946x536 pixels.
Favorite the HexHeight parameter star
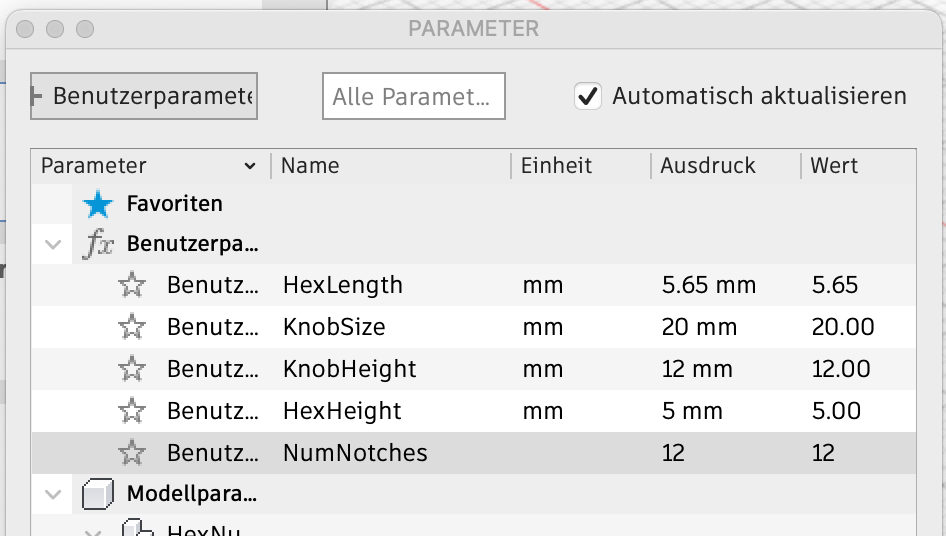tap(132, 411)
